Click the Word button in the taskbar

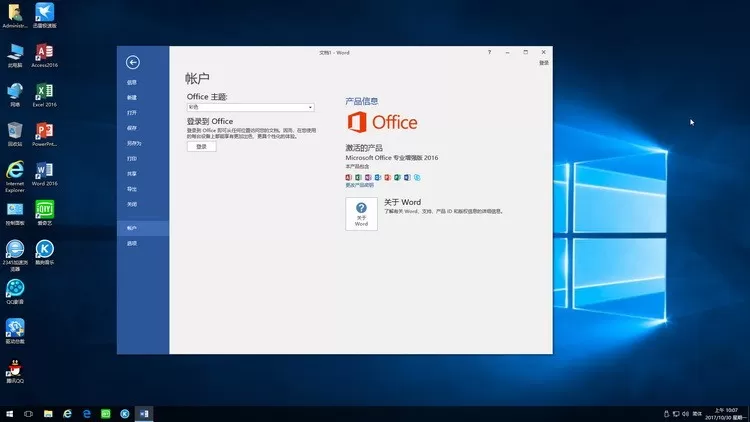[144, 414]
